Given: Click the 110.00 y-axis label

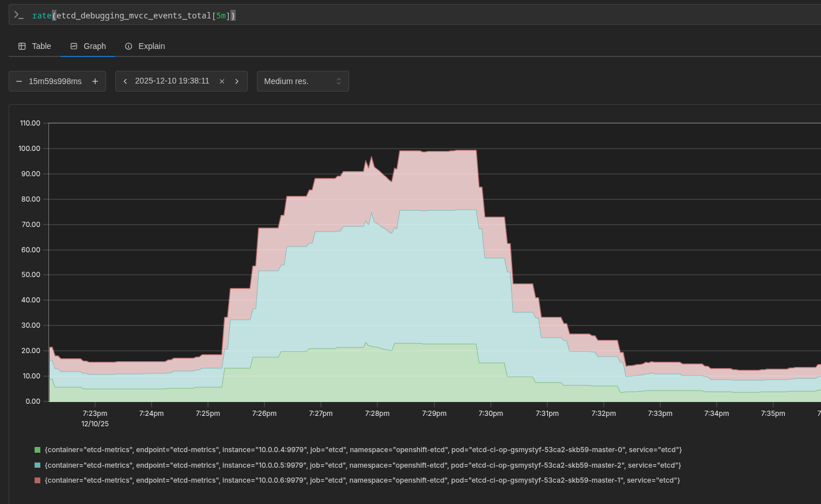Looking at the screenshot, I should tap(30, 123).
